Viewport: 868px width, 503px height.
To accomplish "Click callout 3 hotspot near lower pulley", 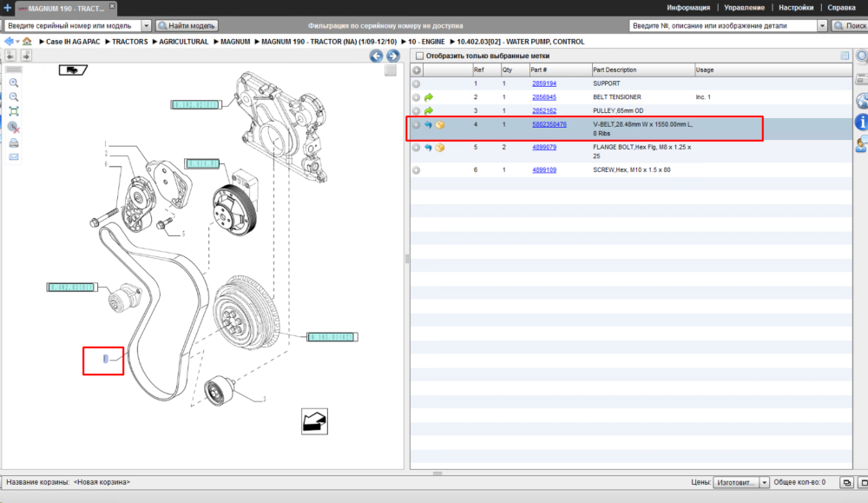I will (264, 400).
